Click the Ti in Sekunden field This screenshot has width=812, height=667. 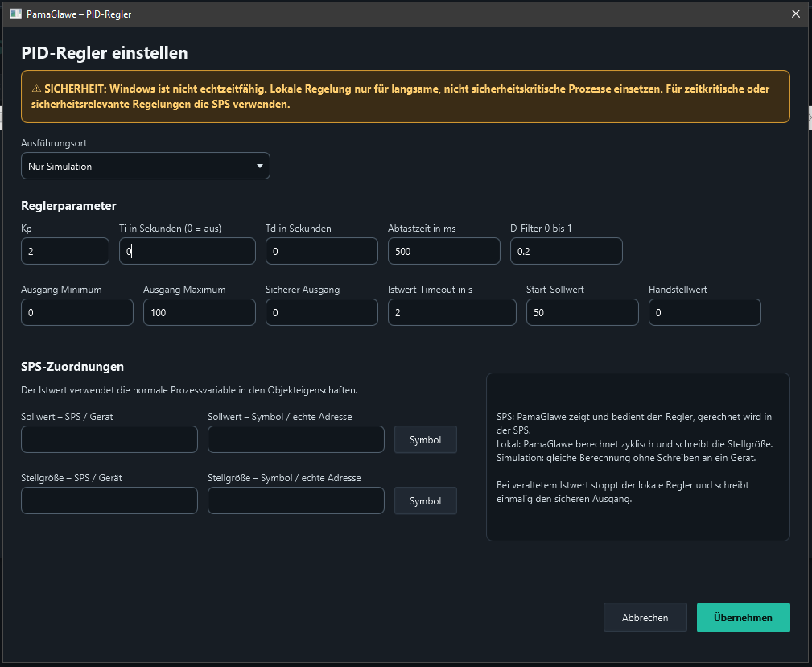[188, 251]
